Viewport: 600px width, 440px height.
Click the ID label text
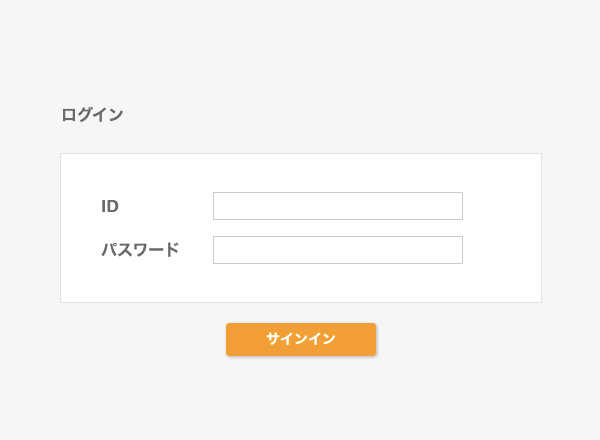110,207
